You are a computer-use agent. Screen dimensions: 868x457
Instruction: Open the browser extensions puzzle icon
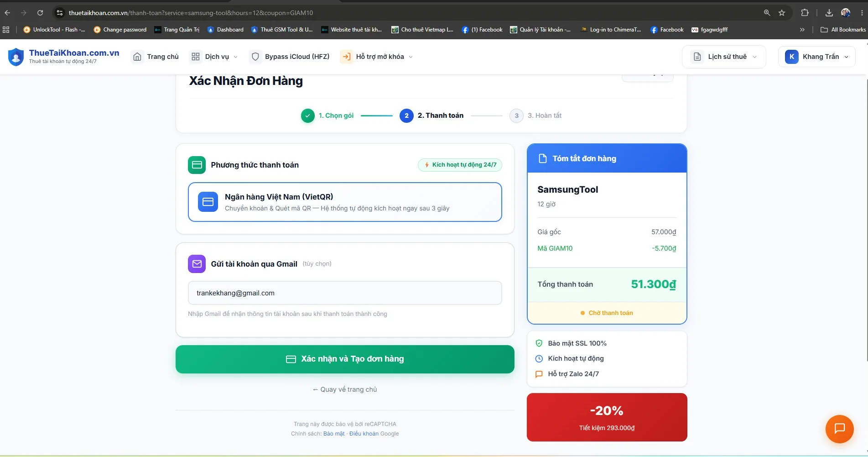click(x=805, y=13)
